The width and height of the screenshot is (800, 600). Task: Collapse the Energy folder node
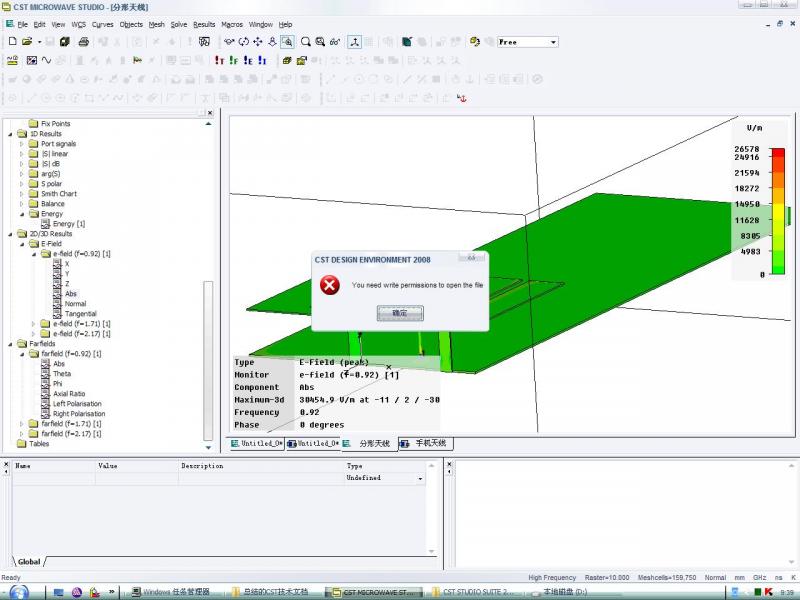(x=21, y=214)
